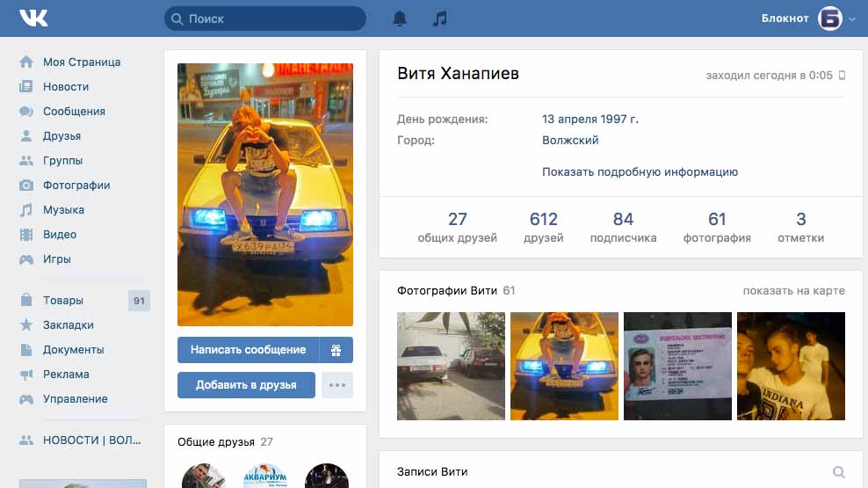
Task: Open the driver license photo thumbnail
Action: [677, 366]
